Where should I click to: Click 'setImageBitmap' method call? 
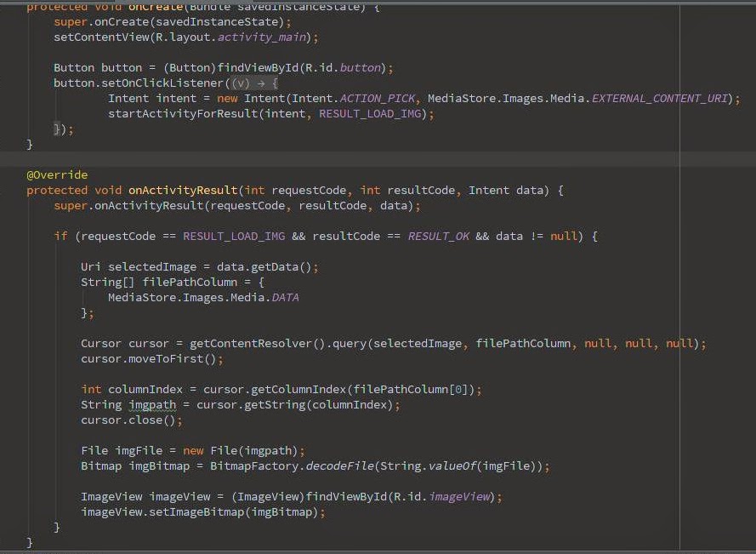pyautogui.click(x=196, y=512)
